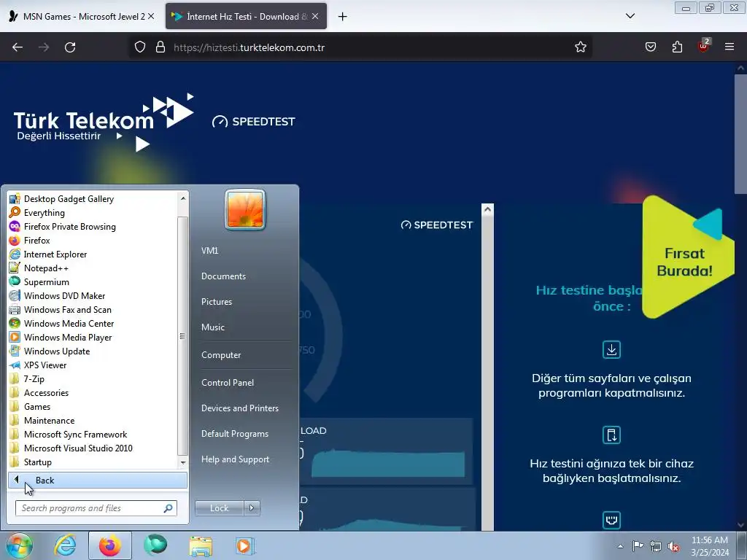The height and width of the screenshot is (560, 747).
Task: Click the SPEEDTEST link beside the logo
Action: point(254,122)
